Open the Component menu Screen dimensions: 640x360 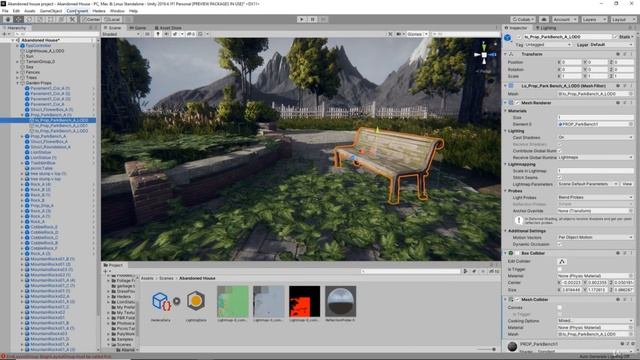pos(77,11)
